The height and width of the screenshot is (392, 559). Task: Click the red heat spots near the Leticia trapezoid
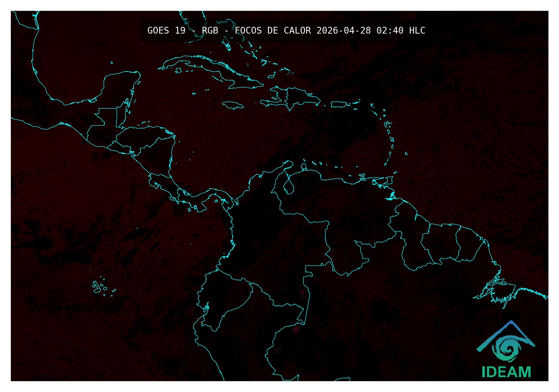coord(296,329)
